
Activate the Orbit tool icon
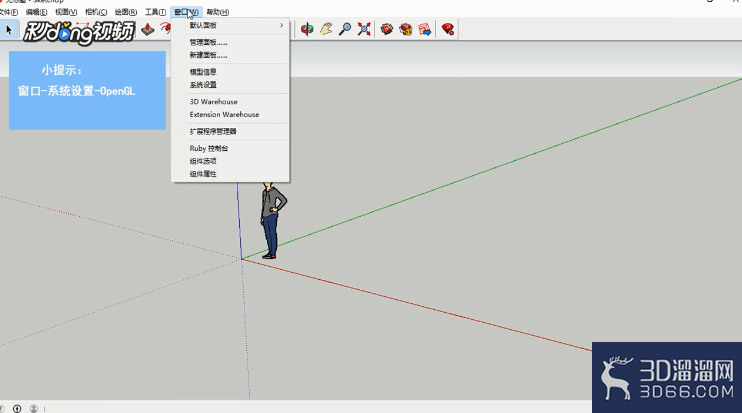[x=307, y=29]
